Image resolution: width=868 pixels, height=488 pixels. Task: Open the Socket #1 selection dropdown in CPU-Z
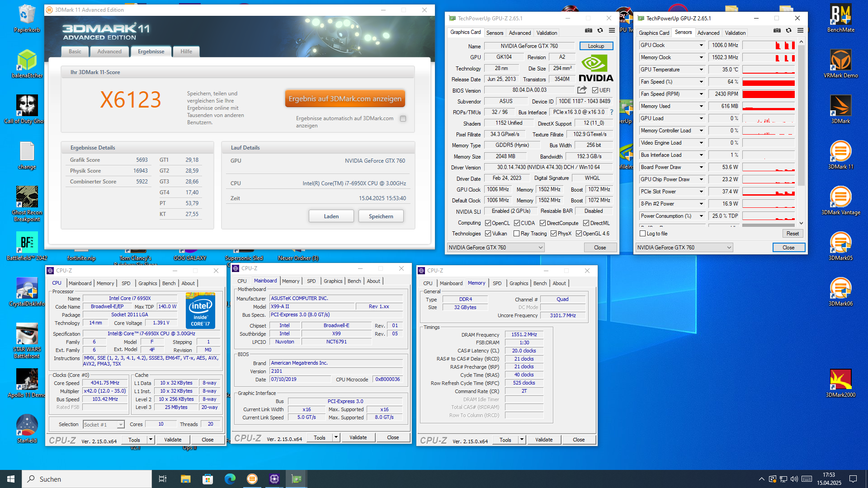point(104,424)
